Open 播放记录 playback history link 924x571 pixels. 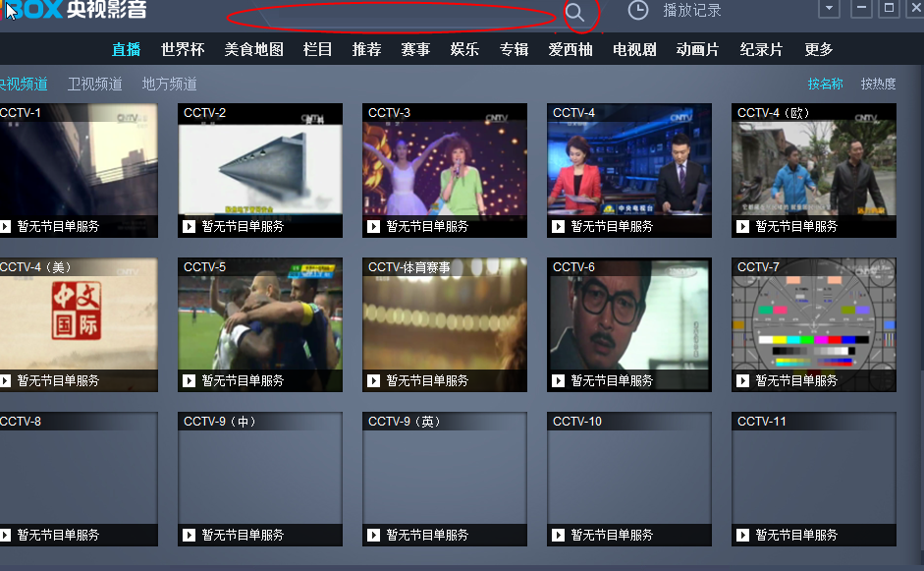coord(691,10)
